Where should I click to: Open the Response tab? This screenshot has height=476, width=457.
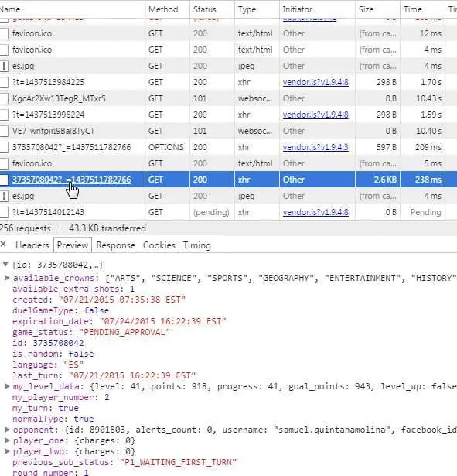coord(115,245)
